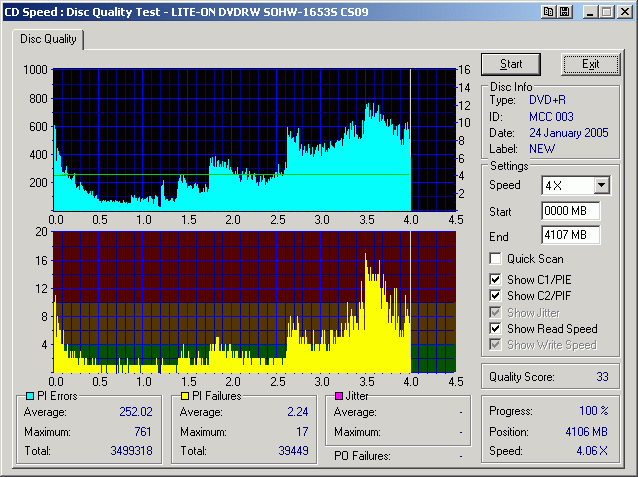
Task: Toggle the Show C2/PIF checkbox
Action: click(x=495, y=295)
